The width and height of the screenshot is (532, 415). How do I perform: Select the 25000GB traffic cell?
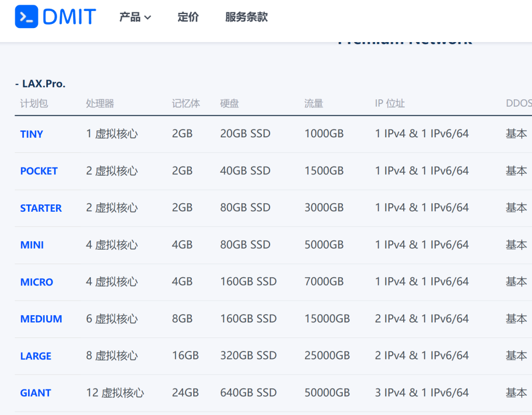327,356
